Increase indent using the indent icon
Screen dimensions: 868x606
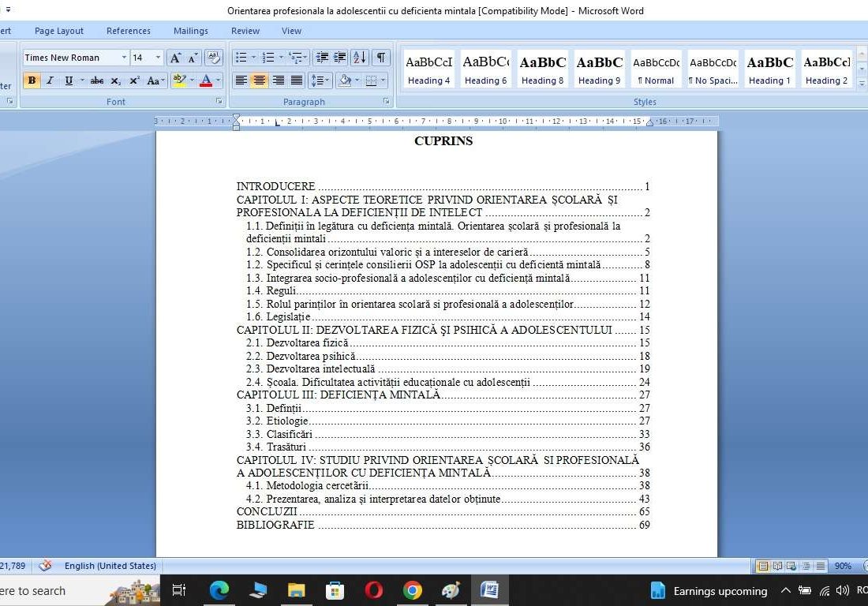339,57
